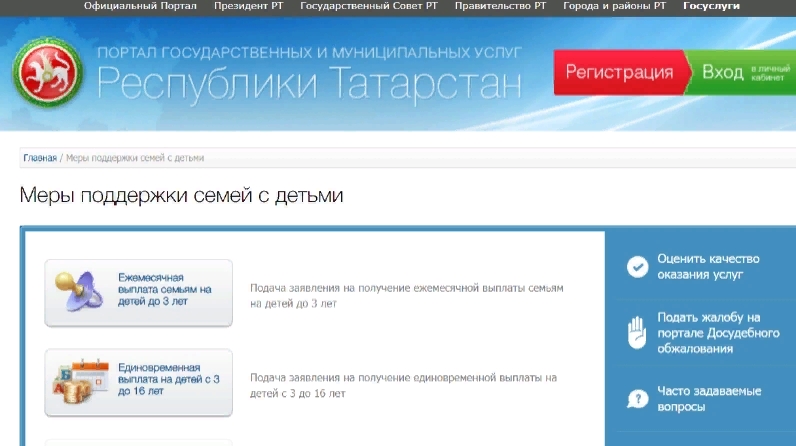This screenshot has height=446, width=796.
Task: Open Государственный Совет РТ link
Action: click(369, 6)
